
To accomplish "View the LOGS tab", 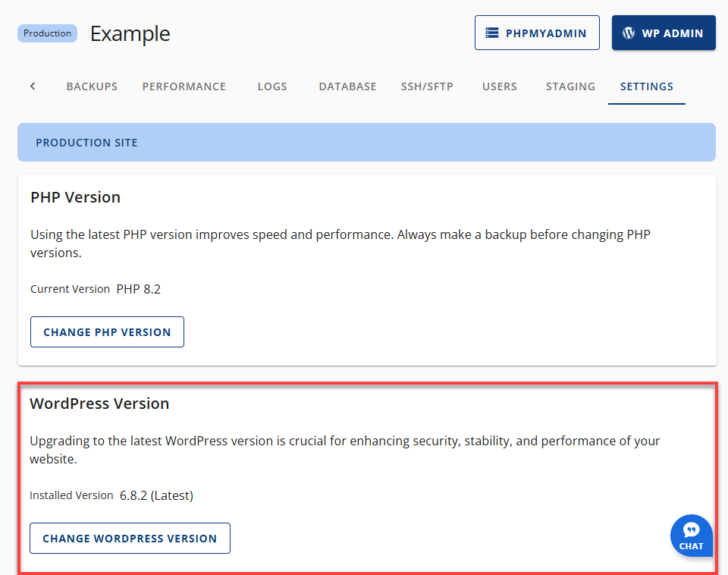I will (272, 86).
